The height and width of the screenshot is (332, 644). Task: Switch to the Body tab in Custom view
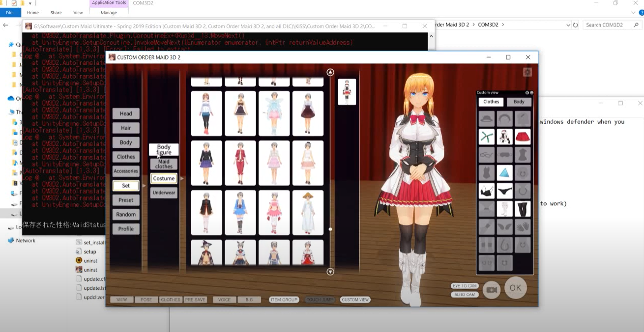tap(519, 102)
